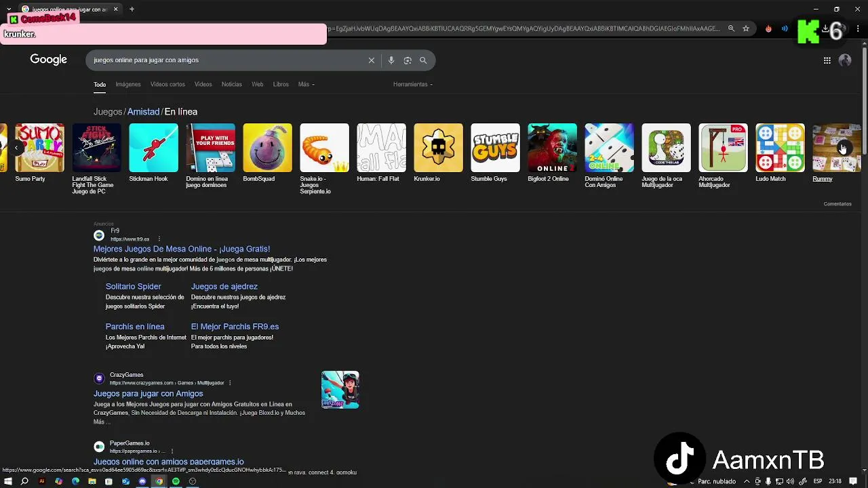Screen dimensions: 868x488
Task: Launch Adobe Illustrator from the taskbar
Action: click(41, 481)
